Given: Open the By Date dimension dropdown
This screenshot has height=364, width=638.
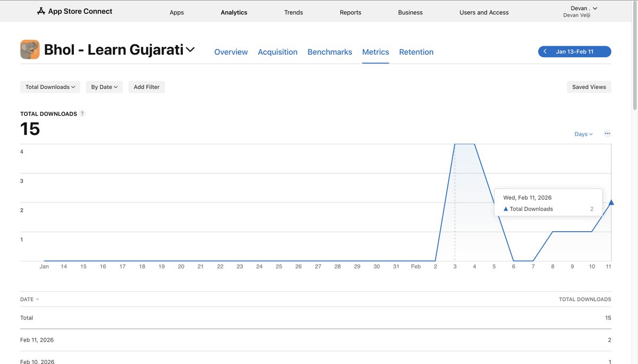Looking at the screenshot, I should 104,87.
